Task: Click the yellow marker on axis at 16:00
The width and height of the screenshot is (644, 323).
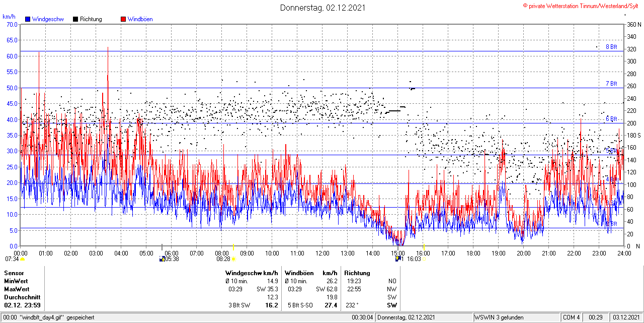Action: (x=423, y=247)
